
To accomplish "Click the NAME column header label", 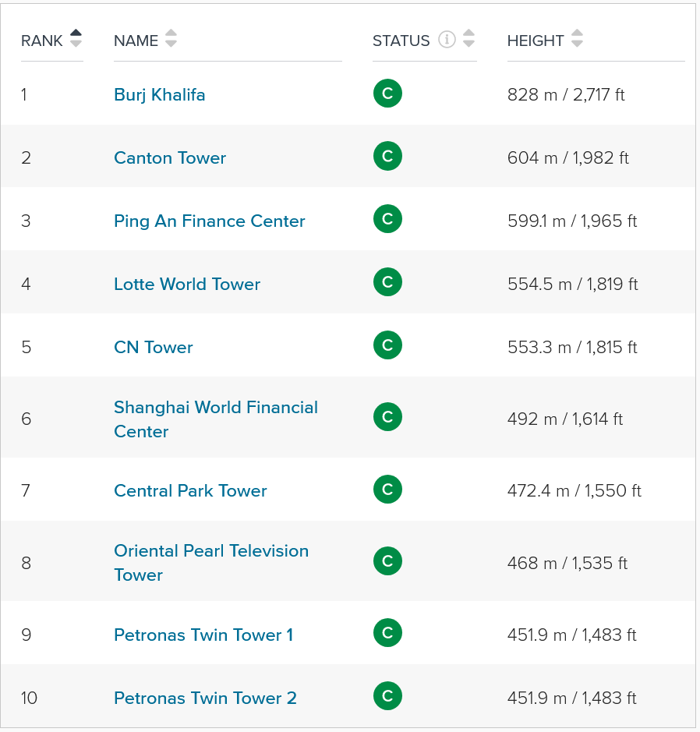I will coord(136,41).
